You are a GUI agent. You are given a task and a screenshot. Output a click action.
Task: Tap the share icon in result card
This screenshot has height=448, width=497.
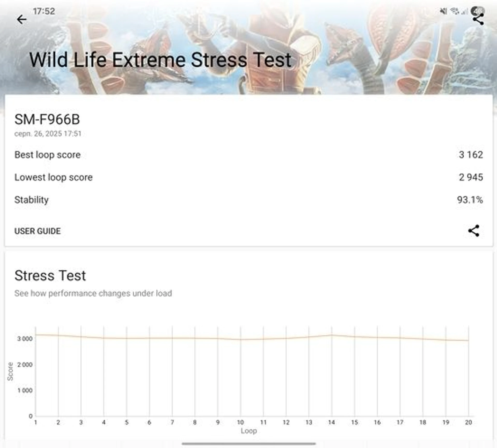click(x=473, y=231)
